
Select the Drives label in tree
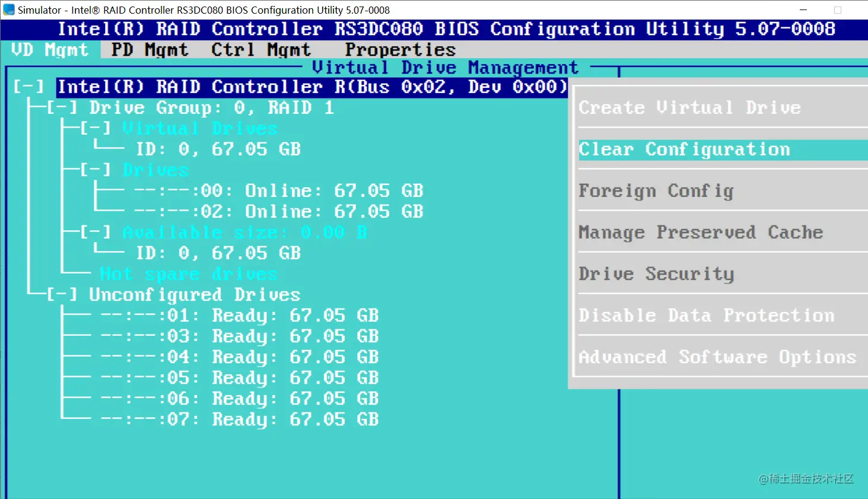point(155,170)
